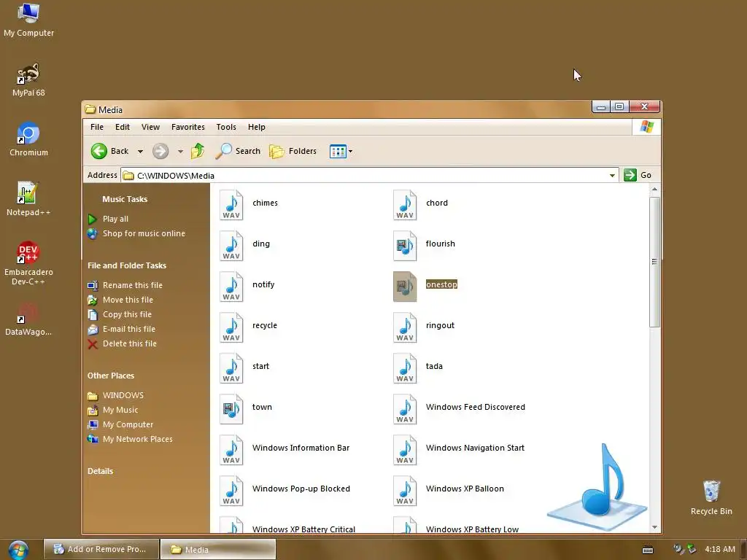Open the Search pane

point(238,151)
